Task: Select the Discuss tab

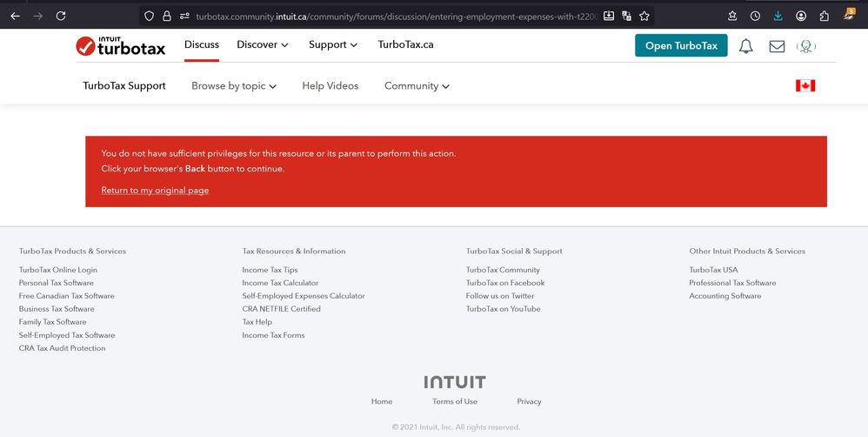Action: click(x=202, y=44)
